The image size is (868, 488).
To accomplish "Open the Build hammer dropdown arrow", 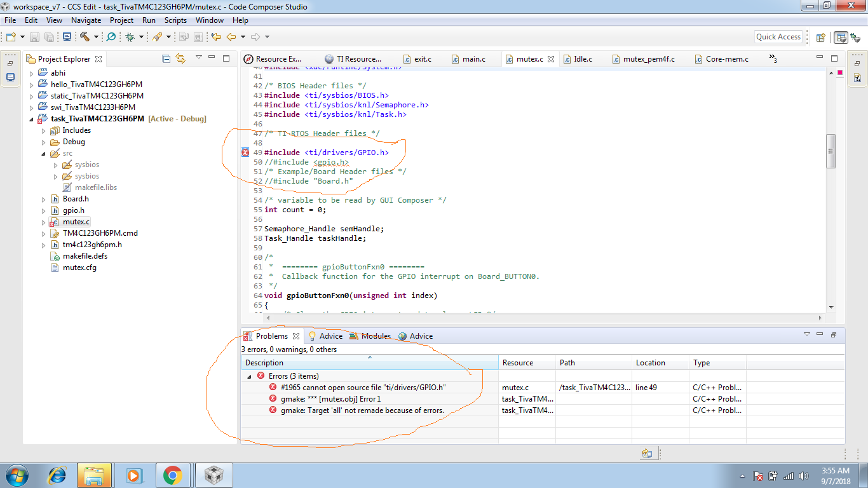I will [x=96, y=37].
